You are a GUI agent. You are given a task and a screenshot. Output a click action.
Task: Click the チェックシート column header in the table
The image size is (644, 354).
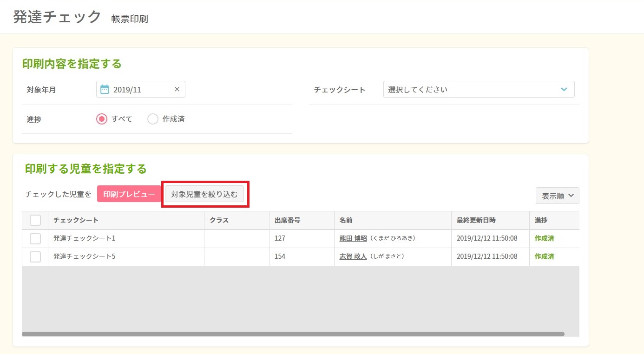pyautogui.click(x=126, y=220)
